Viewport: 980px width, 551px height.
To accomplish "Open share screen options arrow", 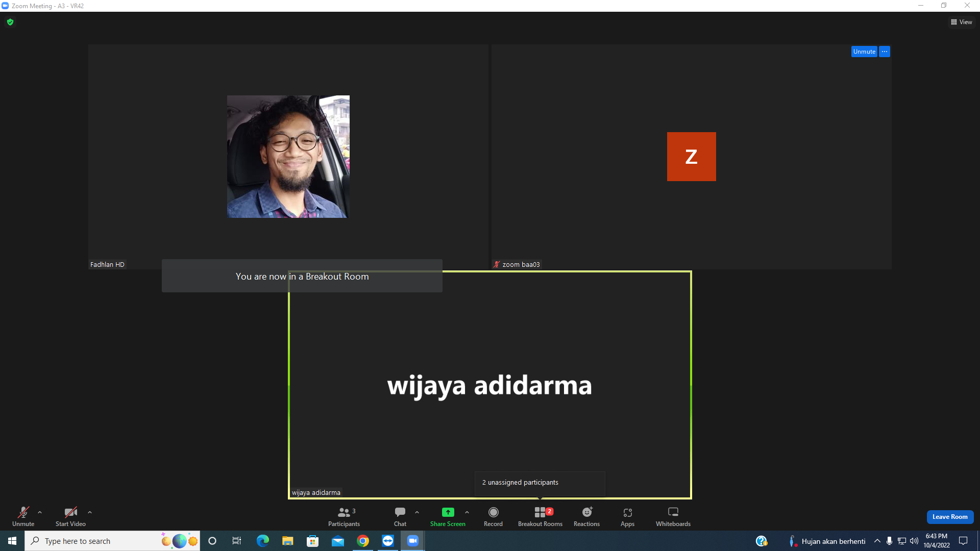I will pos(467,512).
